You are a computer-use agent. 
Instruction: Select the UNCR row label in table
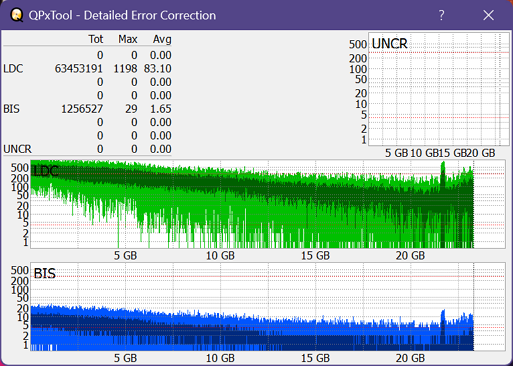17,149
